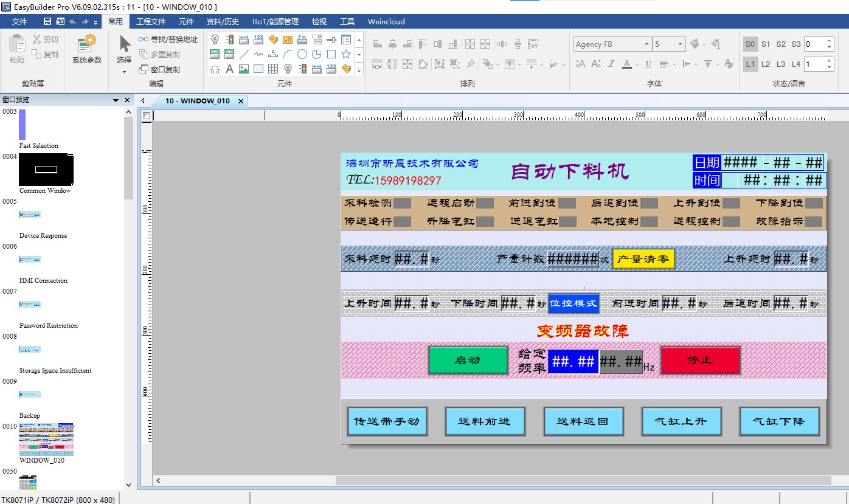Choose the line drawing tool

point(244,54)
